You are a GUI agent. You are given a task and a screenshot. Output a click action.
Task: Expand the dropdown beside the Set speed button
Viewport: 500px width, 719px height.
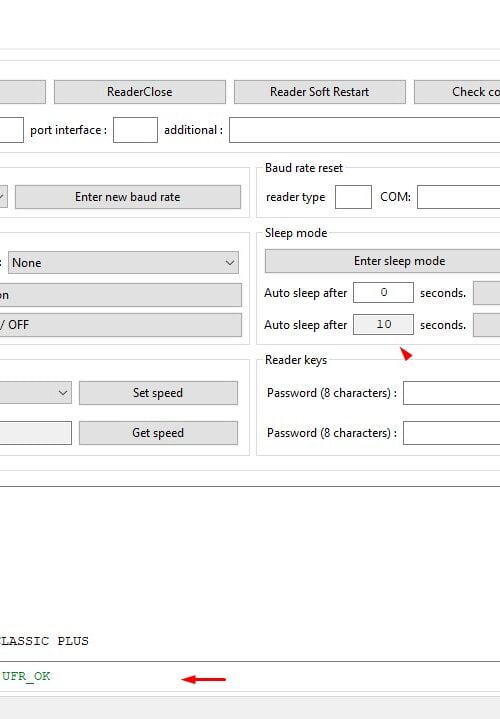click(36, 393)
